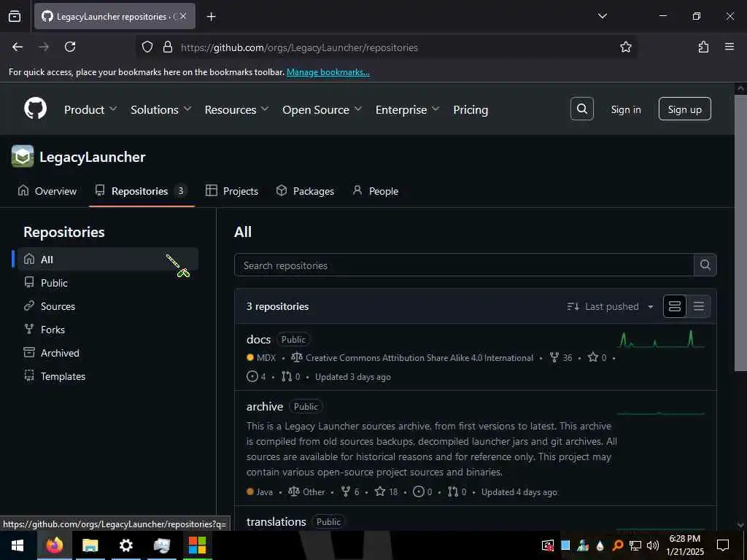
Task: Click the LegacyLauncher organization avatar
Action: [x=23, y=157]
